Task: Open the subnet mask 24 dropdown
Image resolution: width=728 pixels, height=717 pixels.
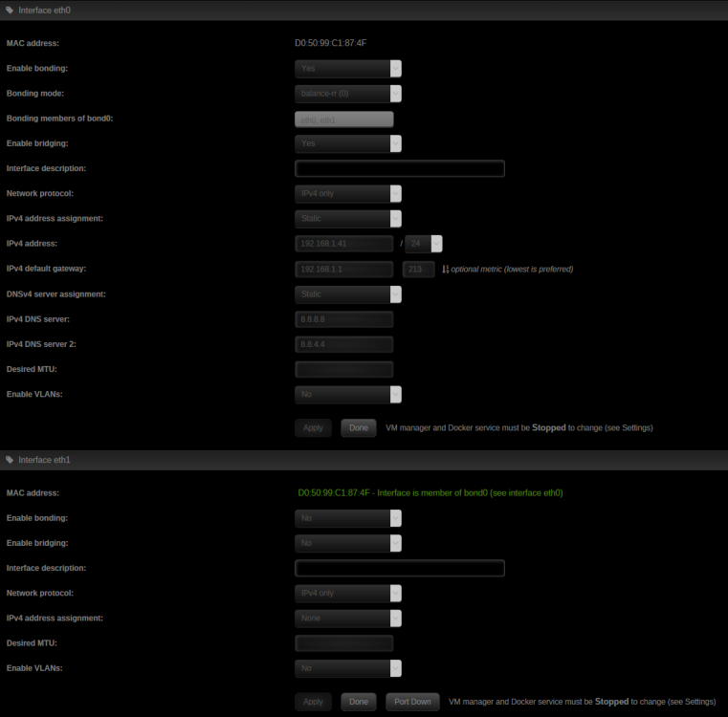Action: [424, 244]
